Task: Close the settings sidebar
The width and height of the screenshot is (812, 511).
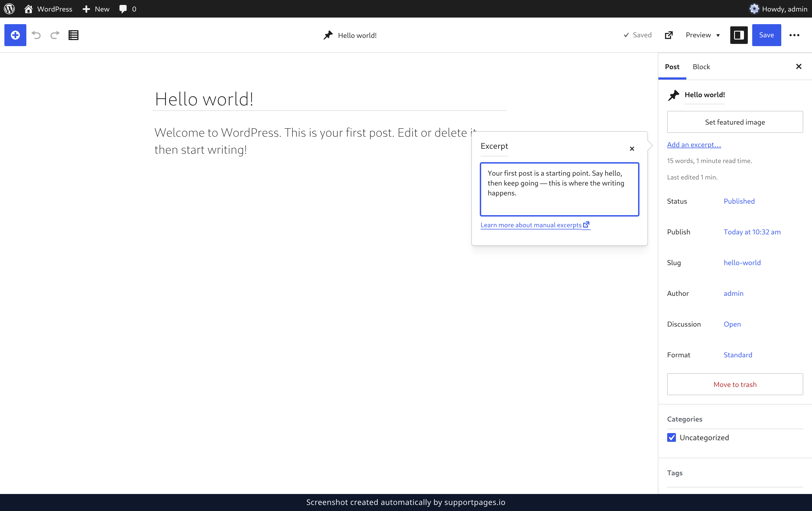Action: pos(799,66)
